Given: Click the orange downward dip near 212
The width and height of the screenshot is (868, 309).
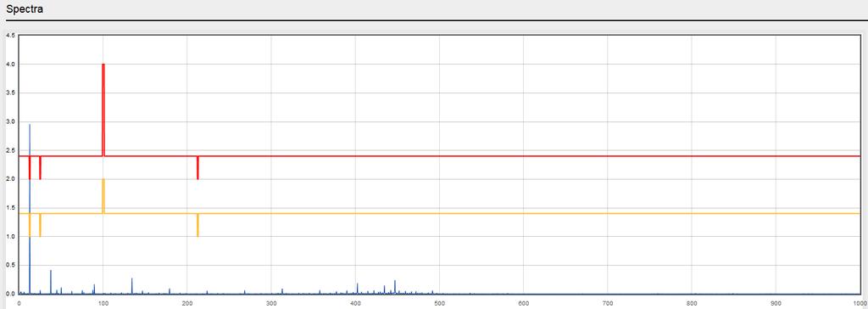Looking at the screenshot, I should click(198, 225).
